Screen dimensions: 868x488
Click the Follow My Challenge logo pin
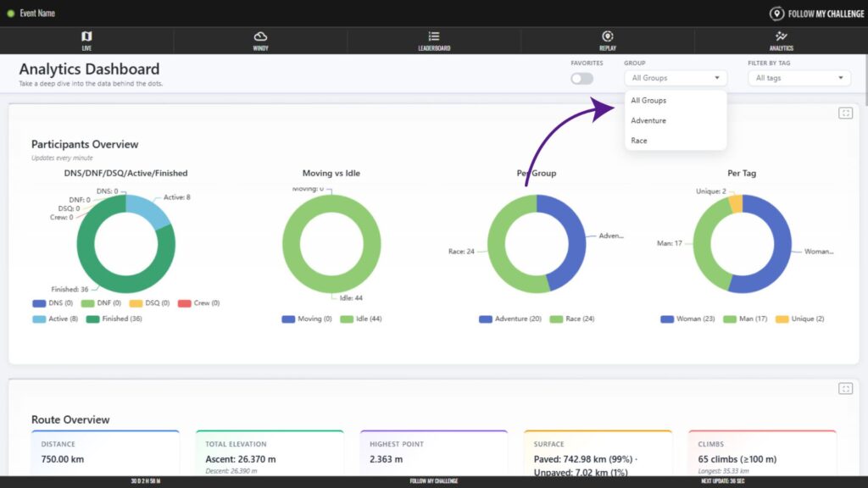[x=776, y=14]
